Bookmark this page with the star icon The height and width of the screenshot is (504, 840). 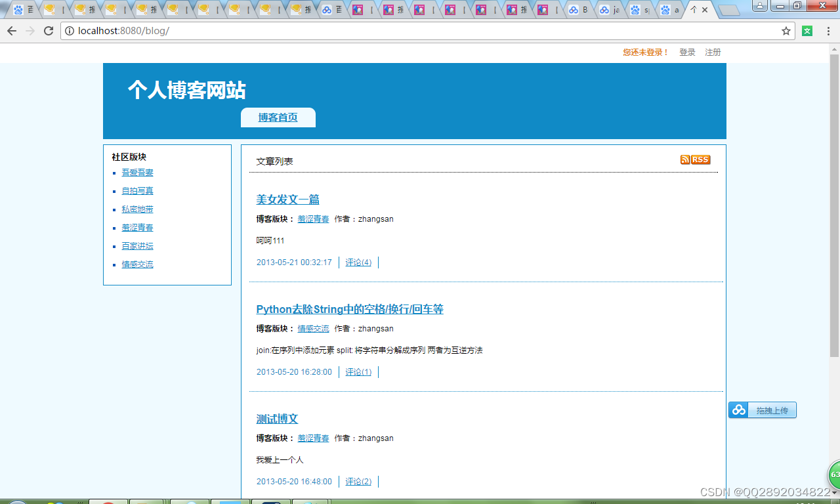pyautogui.click(x=786, y=31)
